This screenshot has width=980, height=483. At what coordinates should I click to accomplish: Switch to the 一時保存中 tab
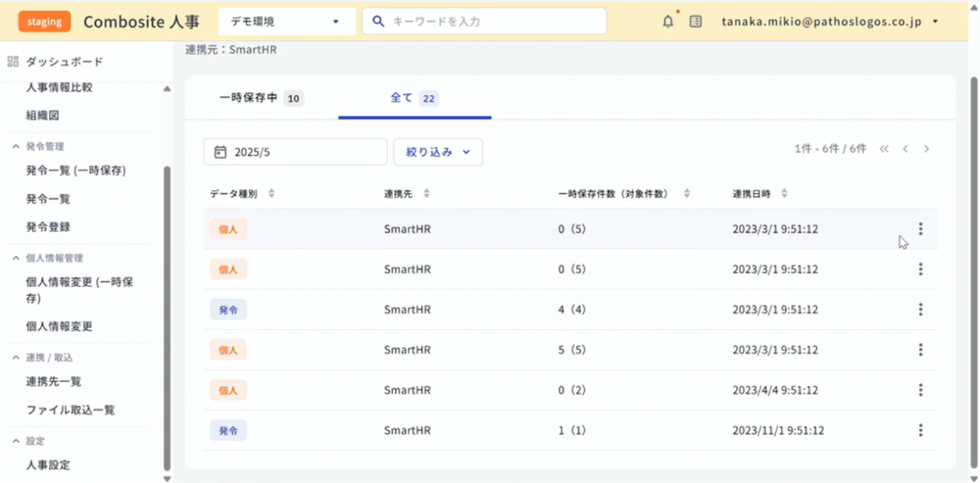(x=261, y=99)
